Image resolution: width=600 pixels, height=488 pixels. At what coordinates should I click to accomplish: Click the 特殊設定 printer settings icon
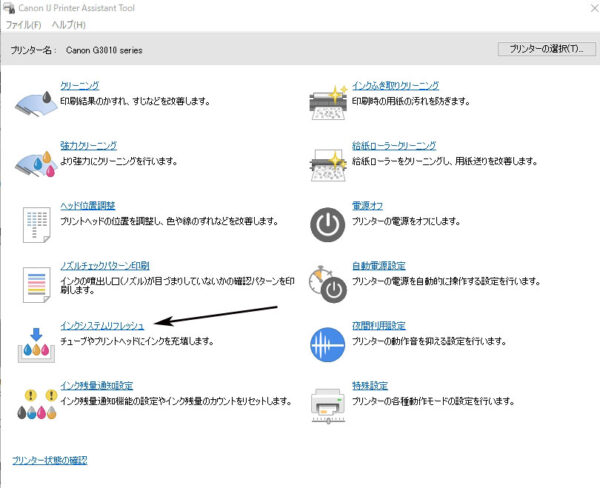tap(328, 406)
